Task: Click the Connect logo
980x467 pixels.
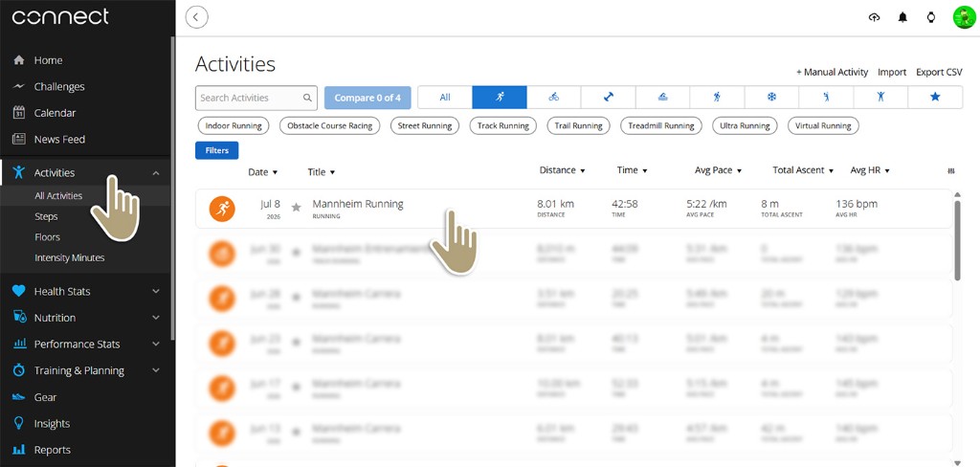Action: pyautogui.click(x=60, y=17)
